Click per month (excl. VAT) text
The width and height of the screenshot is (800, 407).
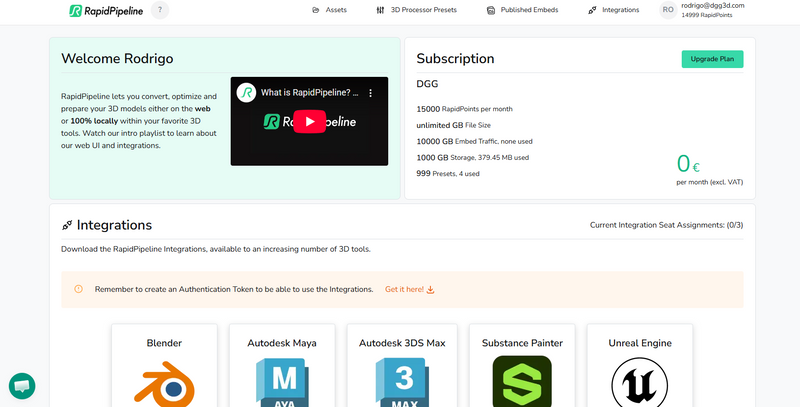(710, 182)
